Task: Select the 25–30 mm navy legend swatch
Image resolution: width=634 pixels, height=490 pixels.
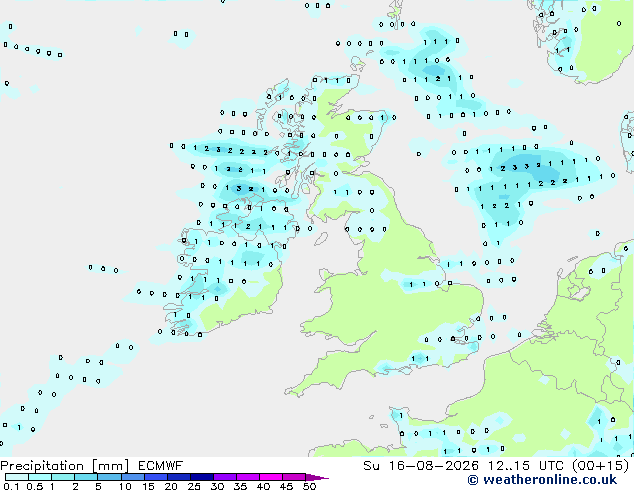Action: pyautogui.click(x=202, y=477)
